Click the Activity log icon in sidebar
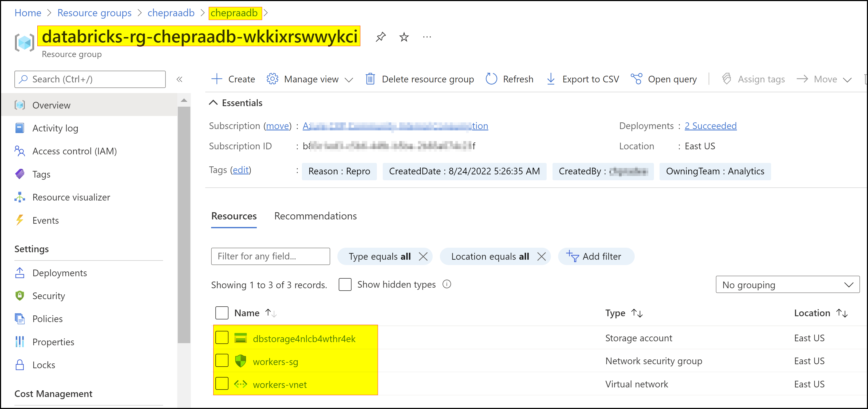 20,128
